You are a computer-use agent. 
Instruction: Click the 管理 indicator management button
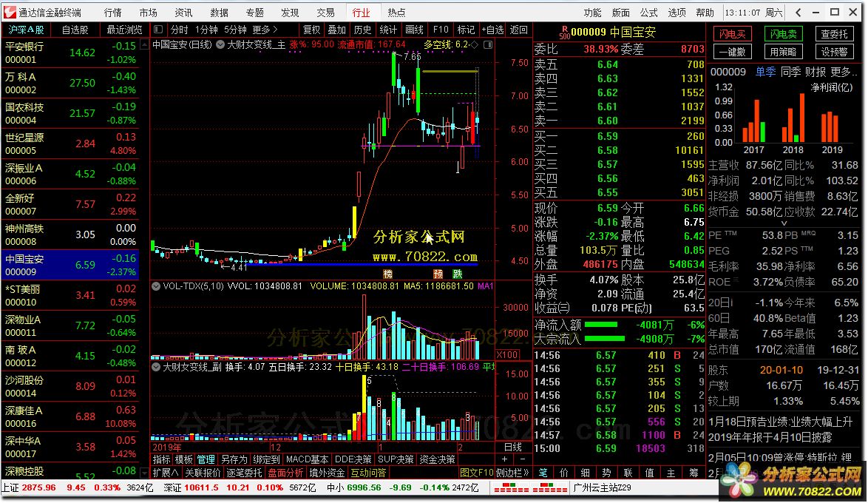tap(206, 459)
